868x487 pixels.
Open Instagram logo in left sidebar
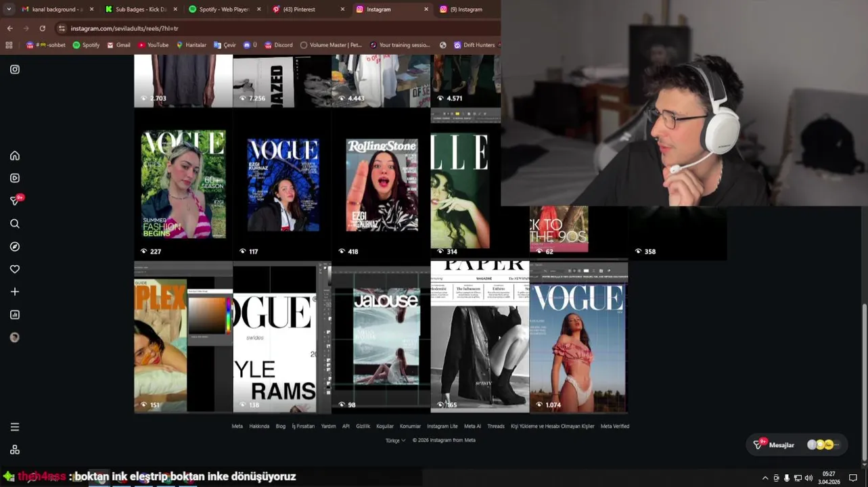click(15, 69)
